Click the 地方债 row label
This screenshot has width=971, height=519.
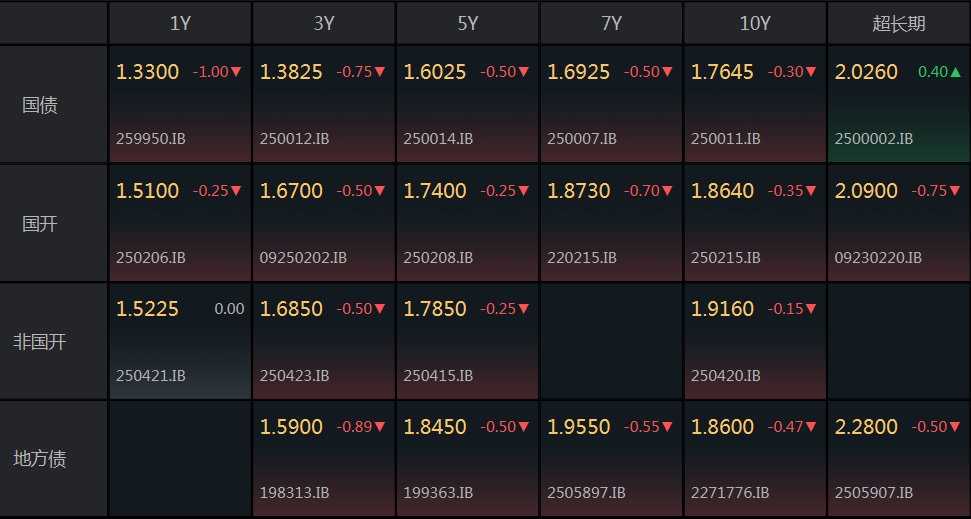click(x=40, y=459)
